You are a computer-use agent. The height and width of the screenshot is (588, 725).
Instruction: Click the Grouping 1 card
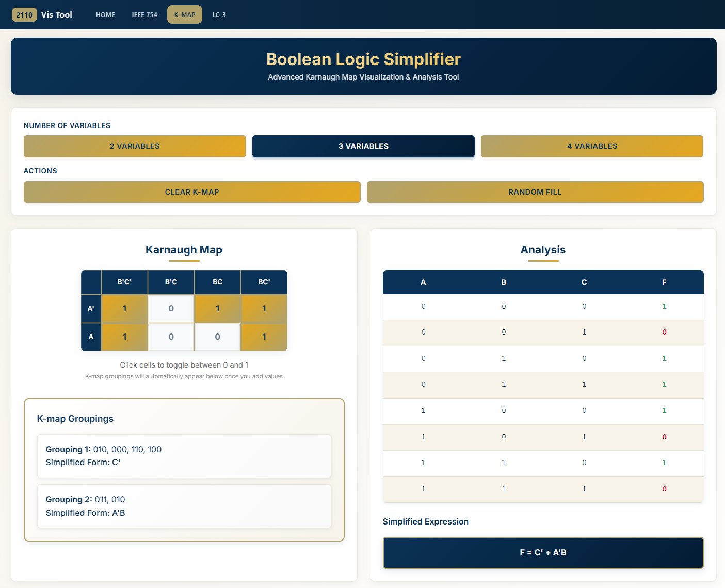click(x=184, y=456)
